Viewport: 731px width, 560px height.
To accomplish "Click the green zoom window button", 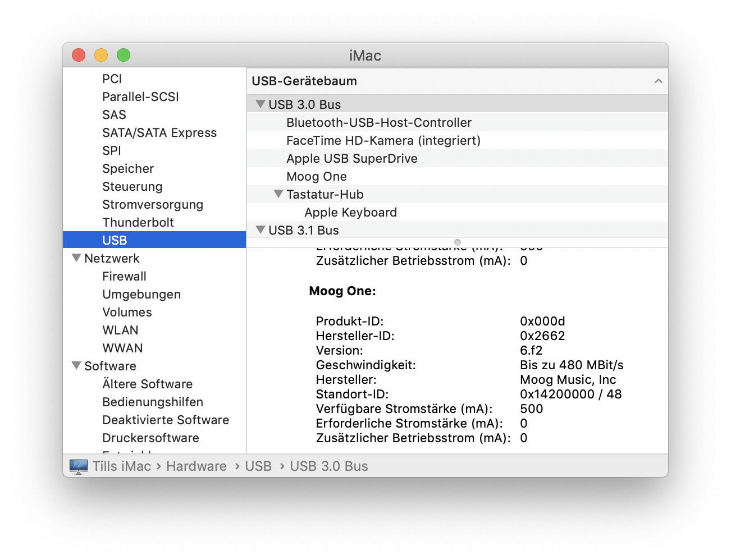I will click(124, 55).
